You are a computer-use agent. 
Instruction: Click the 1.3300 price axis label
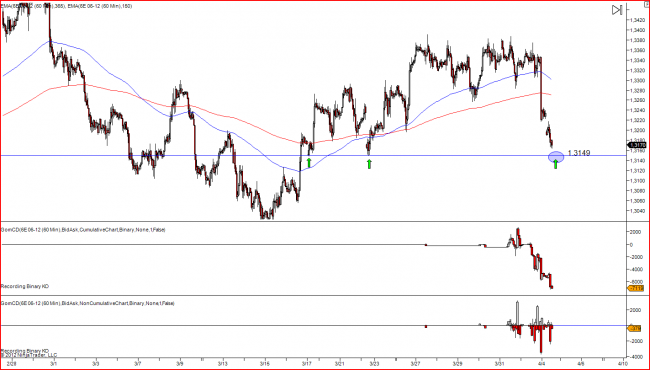638,80
